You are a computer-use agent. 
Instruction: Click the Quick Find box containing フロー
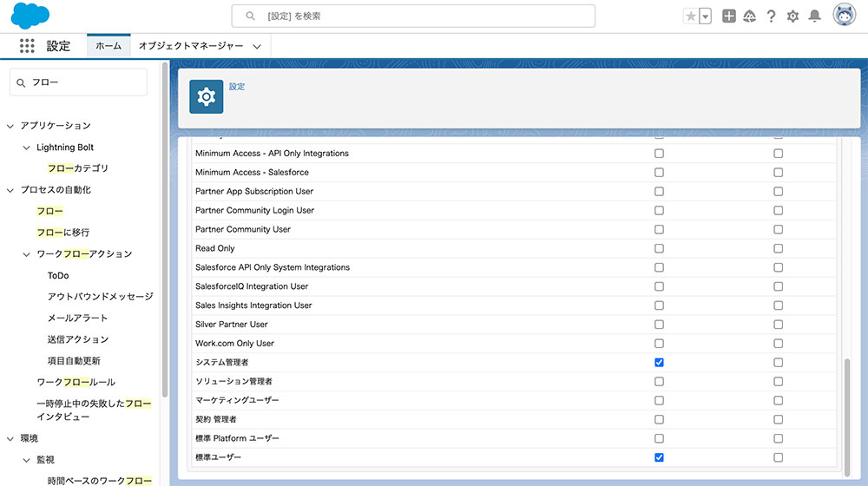pos(78,82)
